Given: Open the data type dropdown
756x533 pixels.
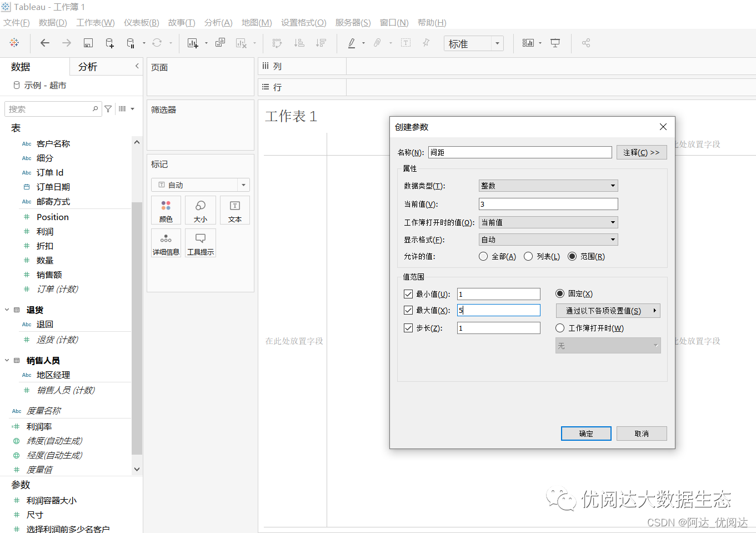Looking at the screenshot, I should pyautogui.click(x=548, y=186).
